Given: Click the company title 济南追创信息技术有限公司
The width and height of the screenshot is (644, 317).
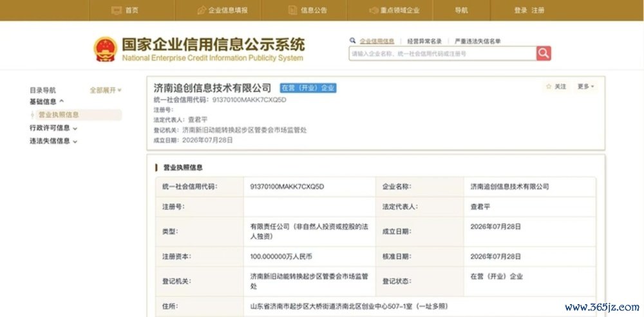Looking at the screenshot, I should [x=213, y=87].
